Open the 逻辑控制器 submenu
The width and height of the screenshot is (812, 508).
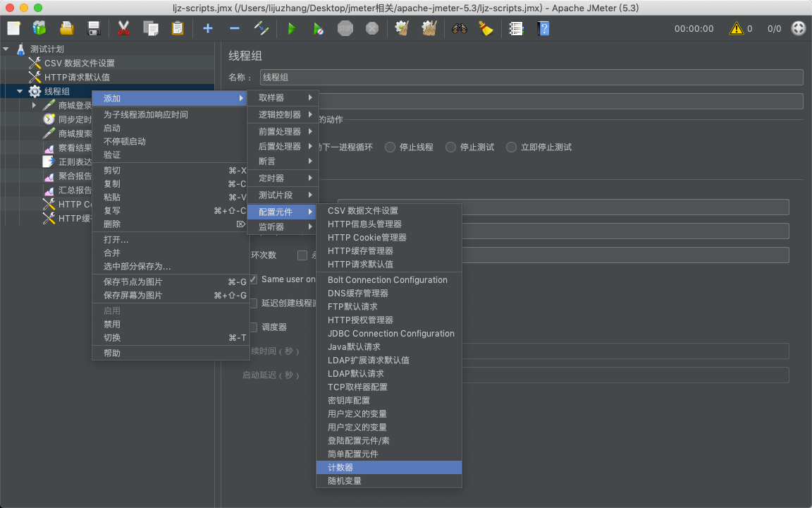pyautogui.click(x=283, y=114)
